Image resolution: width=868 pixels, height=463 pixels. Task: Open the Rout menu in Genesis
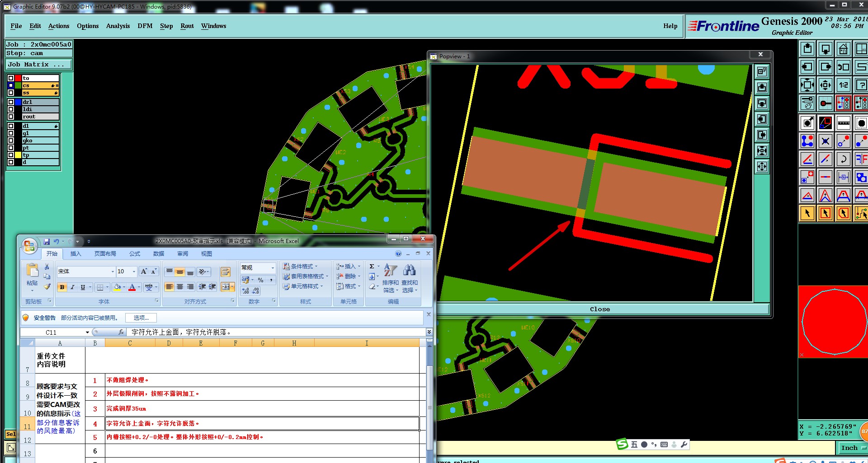point(187,26)
